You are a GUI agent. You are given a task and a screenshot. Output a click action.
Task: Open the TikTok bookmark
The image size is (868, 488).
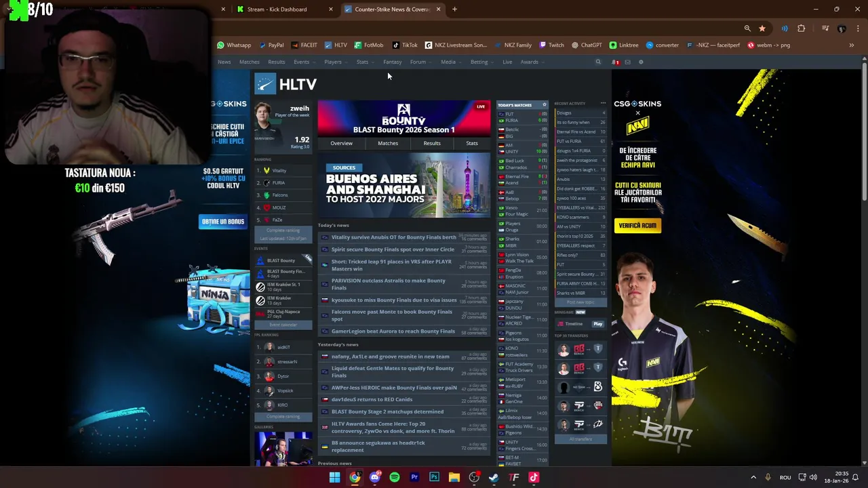pos(405,45)
